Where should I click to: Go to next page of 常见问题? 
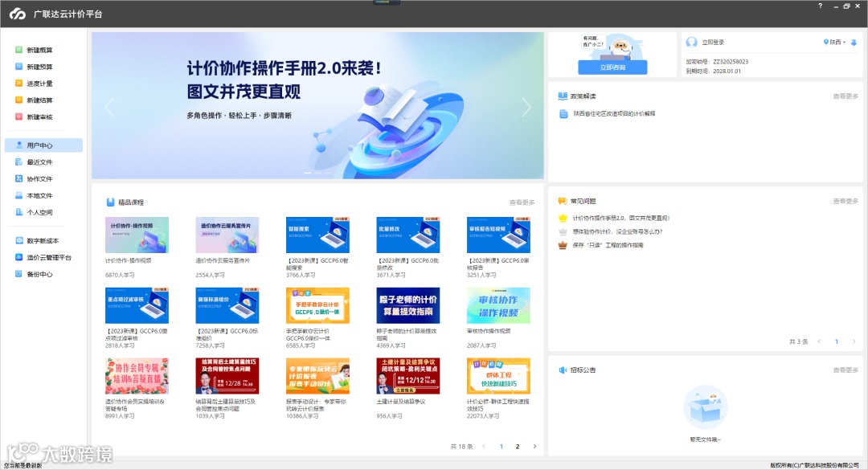[x=854, y=341]
